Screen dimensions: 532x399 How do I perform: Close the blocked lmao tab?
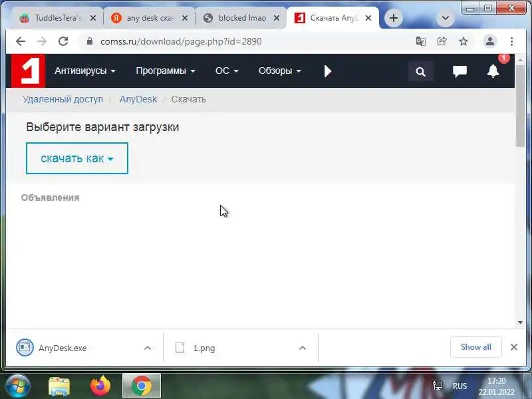click(x=277, y=18)
